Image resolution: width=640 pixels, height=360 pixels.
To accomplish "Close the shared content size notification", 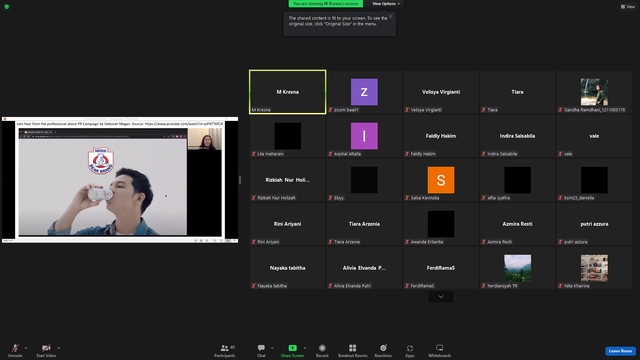I will coord(391,16).
